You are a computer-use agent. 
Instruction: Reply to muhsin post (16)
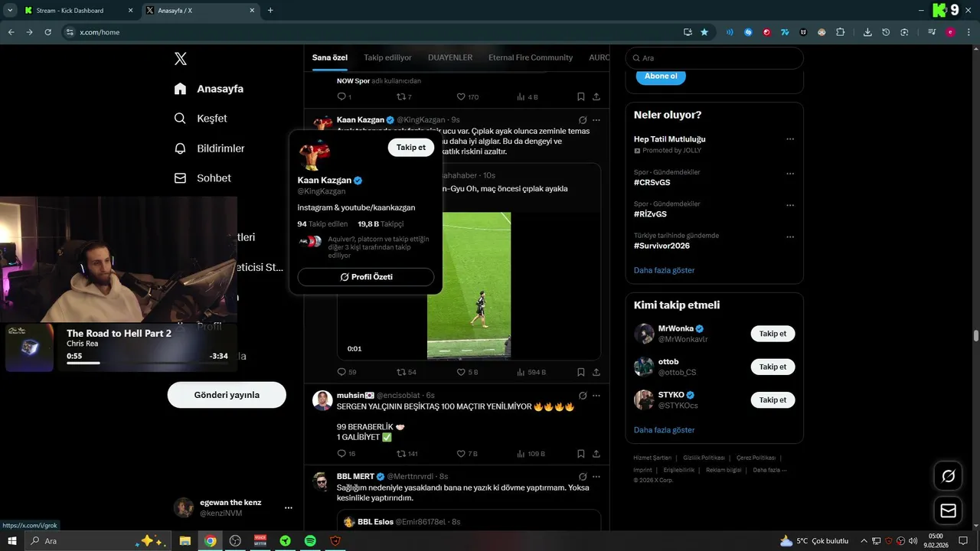[347, 454]
